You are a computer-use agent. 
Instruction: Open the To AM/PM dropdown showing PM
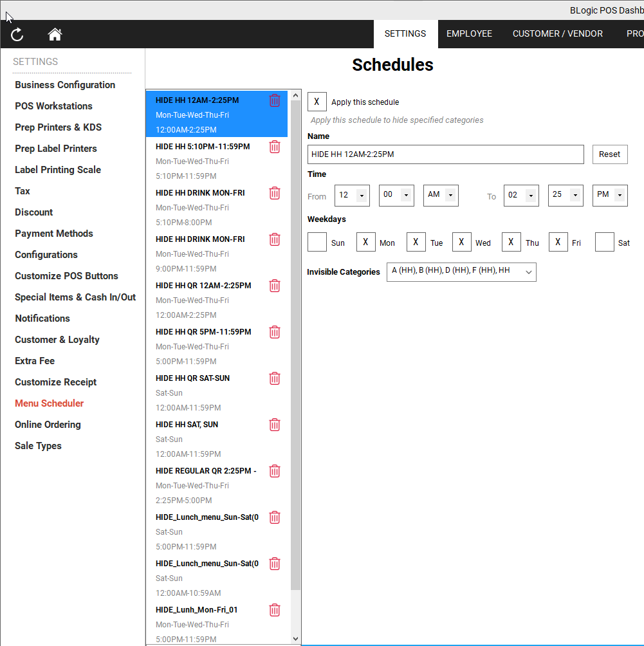610,196
